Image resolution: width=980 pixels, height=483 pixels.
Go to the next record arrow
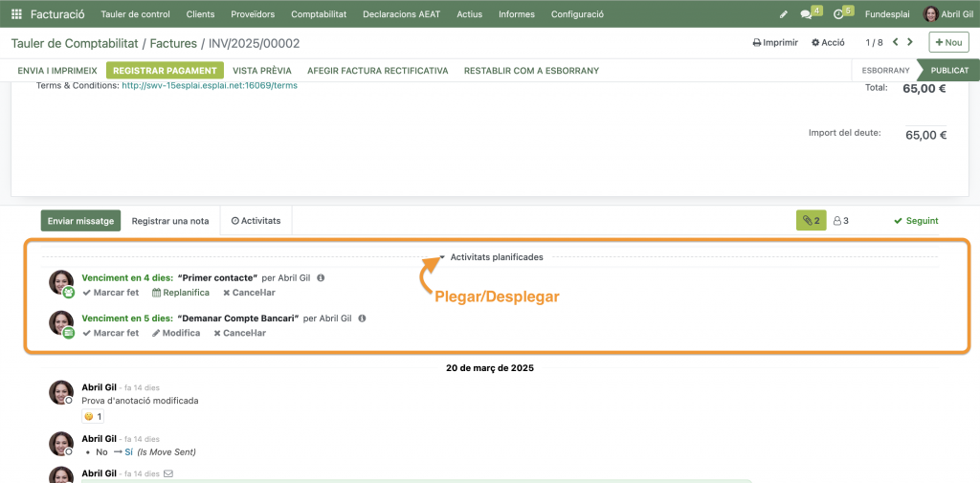pyautogui.click(x=910, y=42)
